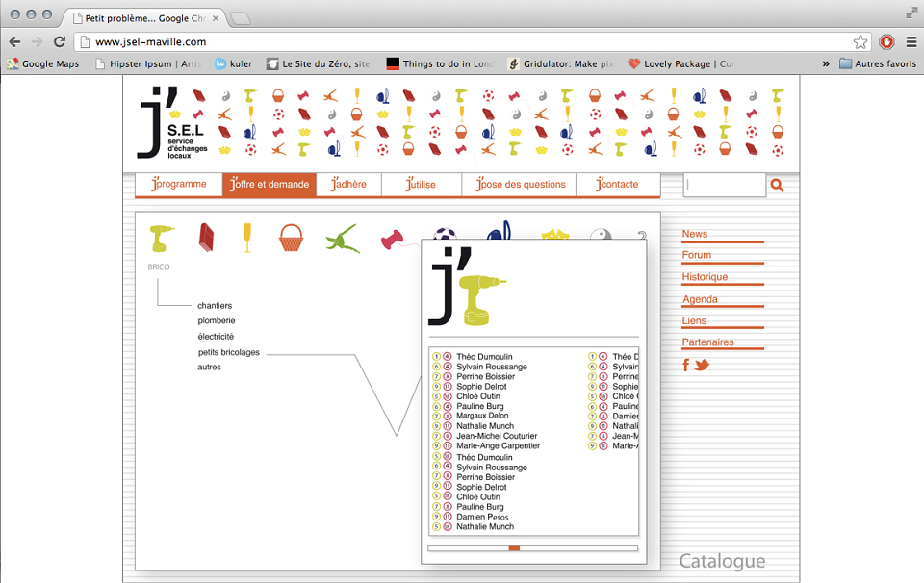Switch to the 'j'adhère' tab
924x583 pixels.
click(x=348, y=184)
